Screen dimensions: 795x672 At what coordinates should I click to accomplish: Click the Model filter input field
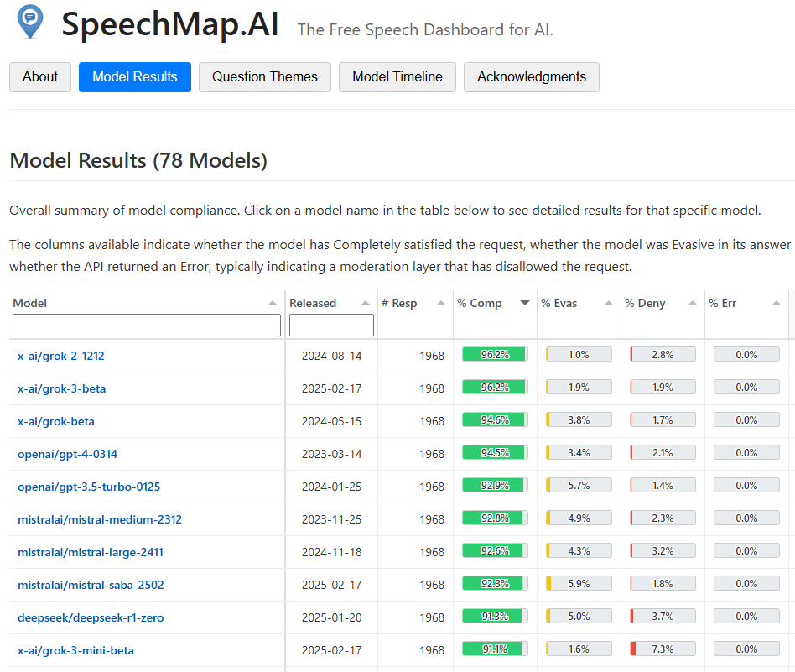pos(147,325)
